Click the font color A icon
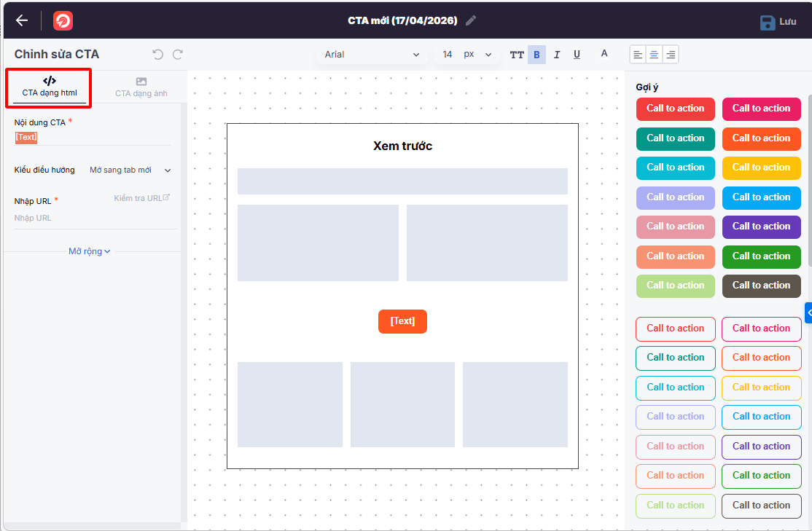This screenshot has width=812, height=531. pyautogui.click(x=604, y=54)
